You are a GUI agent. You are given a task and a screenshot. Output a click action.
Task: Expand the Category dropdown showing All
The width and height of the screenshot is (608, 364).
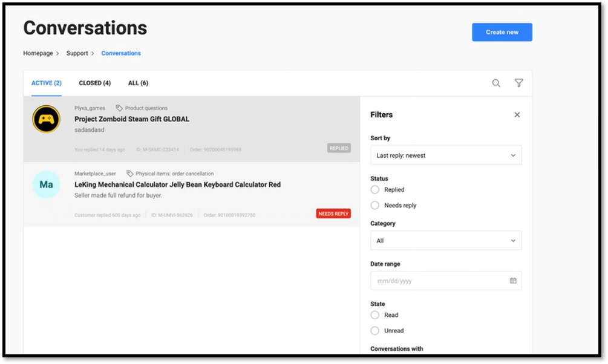tap(446, 241)
